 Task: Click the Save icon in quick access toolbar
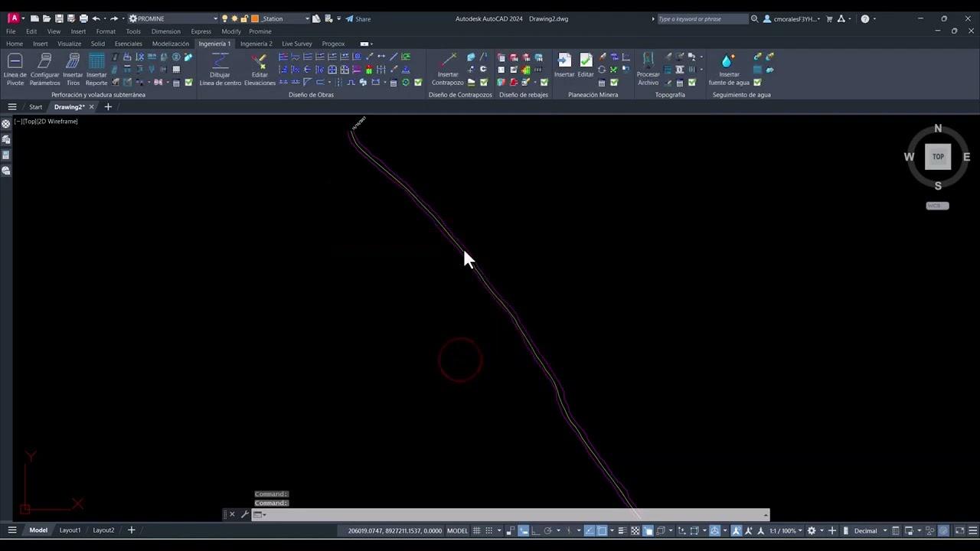click(x=59, y=18)
